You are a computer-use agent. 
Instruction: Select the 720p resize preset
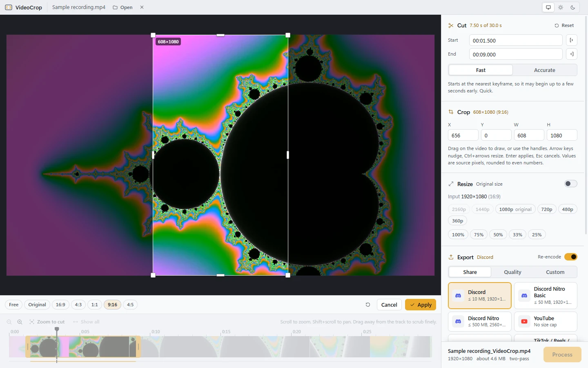pos(546,209)
